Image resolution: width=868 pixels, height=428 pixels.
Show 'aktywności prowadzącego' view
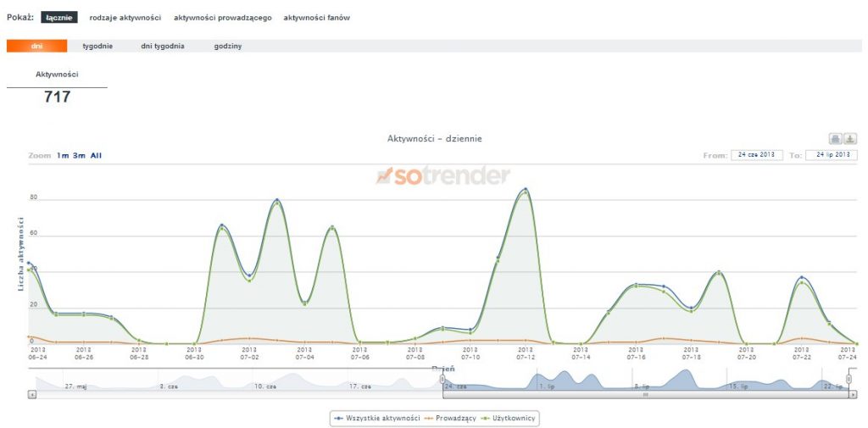click(x=222, y=18)
